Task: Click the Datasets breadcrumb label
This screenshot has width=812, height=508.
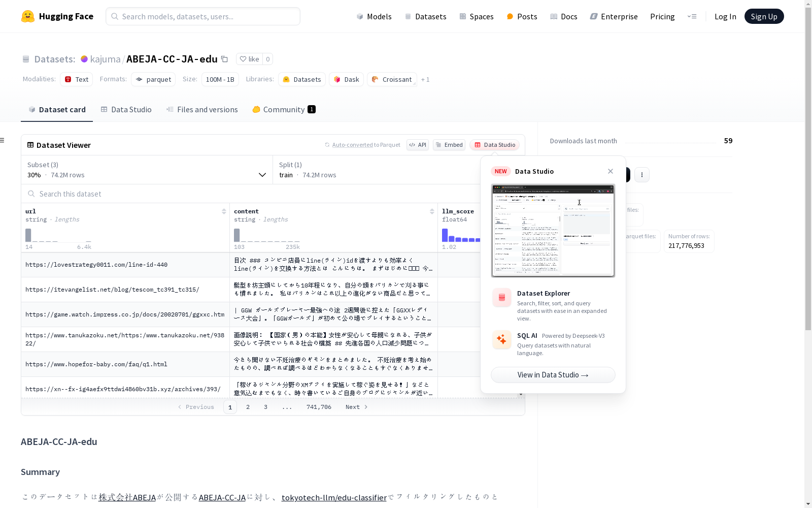Action: (x=54, y=59)
